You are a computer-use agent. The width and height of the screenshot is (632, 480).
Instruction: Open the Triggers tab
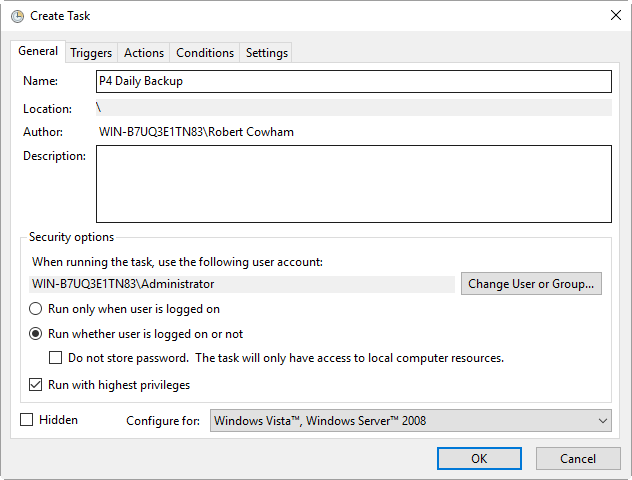coord(91,53)
